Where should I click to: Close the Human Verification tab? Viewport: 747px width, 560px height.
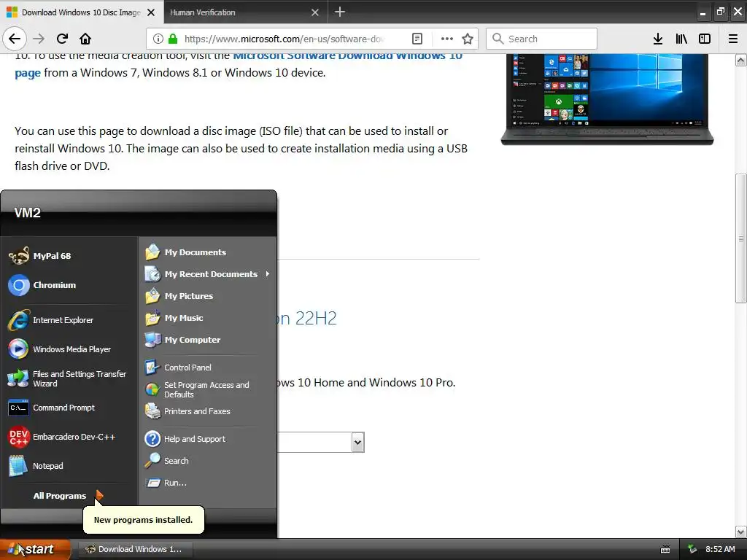[x=315, y=12]
